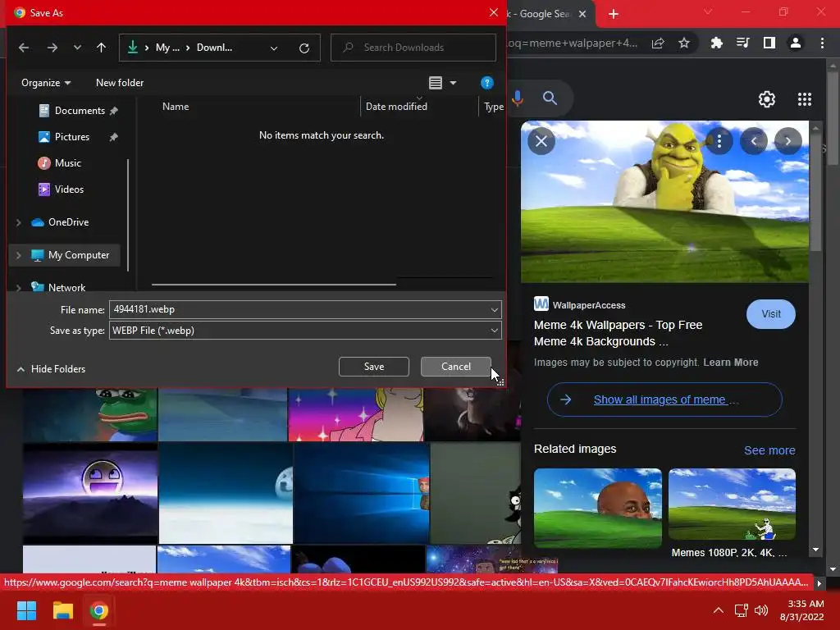Sort by Date modified column
Screen dimensions: 840x630
396,107
